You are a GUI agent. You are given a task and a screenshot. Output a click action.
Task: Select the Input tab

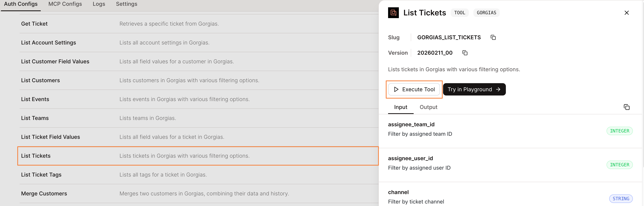coord(401,107)
